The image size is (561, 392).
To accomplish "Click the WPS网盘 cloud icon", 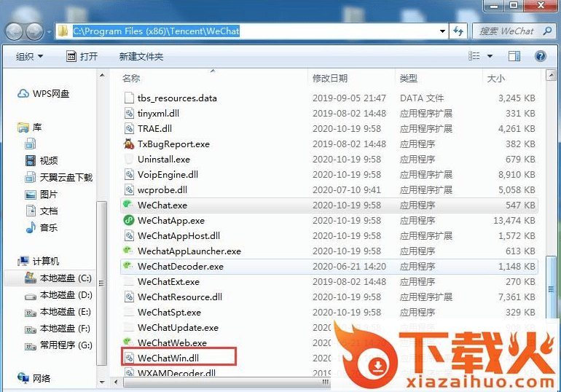I will (24, 94).
